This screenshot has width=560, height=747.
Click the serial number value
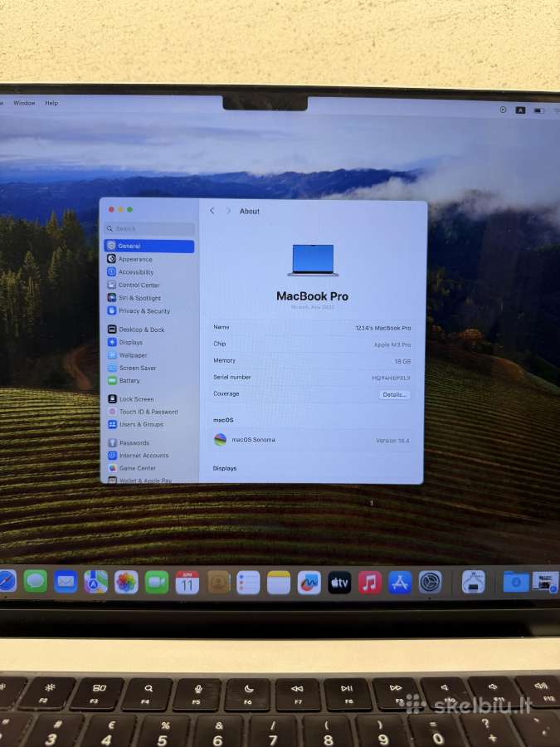pos(391,378)
